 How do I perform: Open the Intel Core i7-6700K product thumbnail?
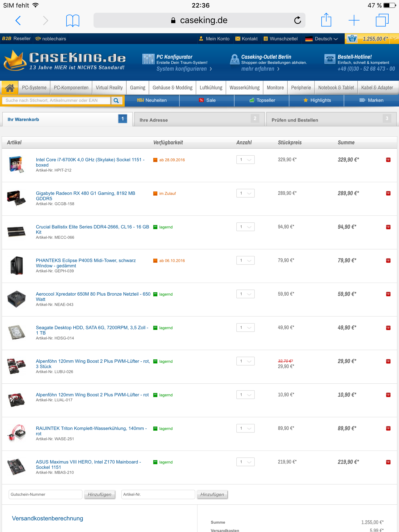click(x=16, y=164)
